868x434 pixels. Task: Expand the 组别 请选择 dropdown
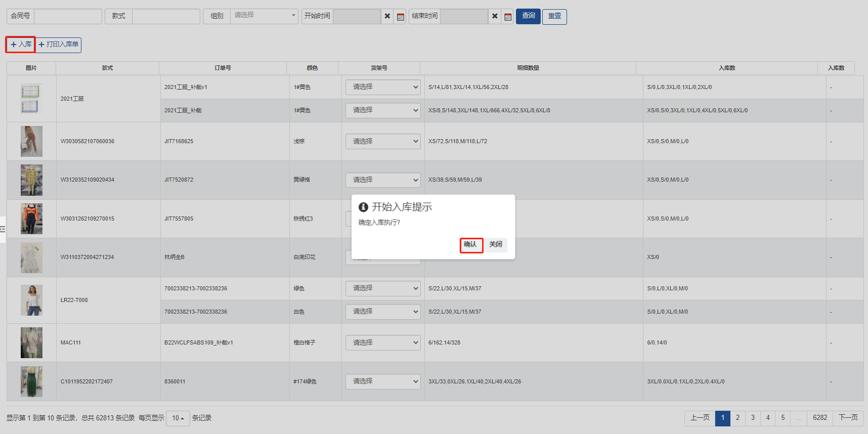coord(264,16)
